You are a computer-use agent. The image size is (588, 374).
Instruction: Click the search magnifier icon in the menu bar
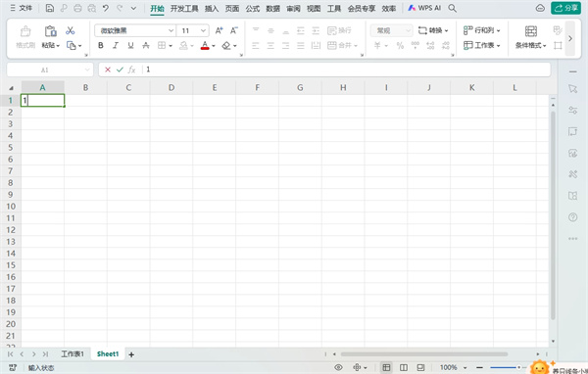tap(452, 8)
